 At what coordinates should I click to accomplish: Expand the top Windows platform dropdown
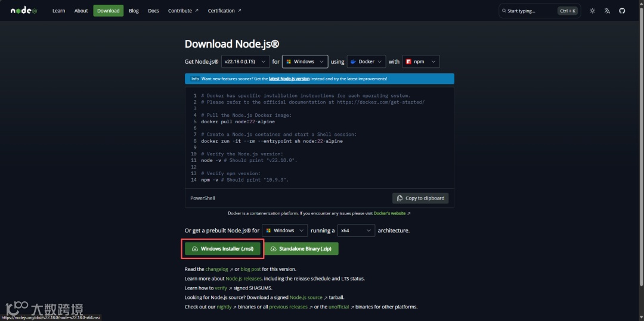tap(305, 61)
